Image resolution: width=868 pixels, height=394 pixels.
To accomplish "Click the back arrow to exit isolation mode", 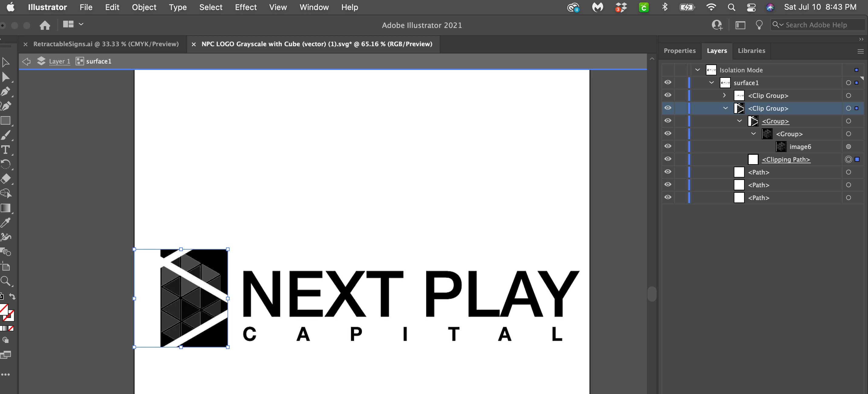I will pos(26,61).
